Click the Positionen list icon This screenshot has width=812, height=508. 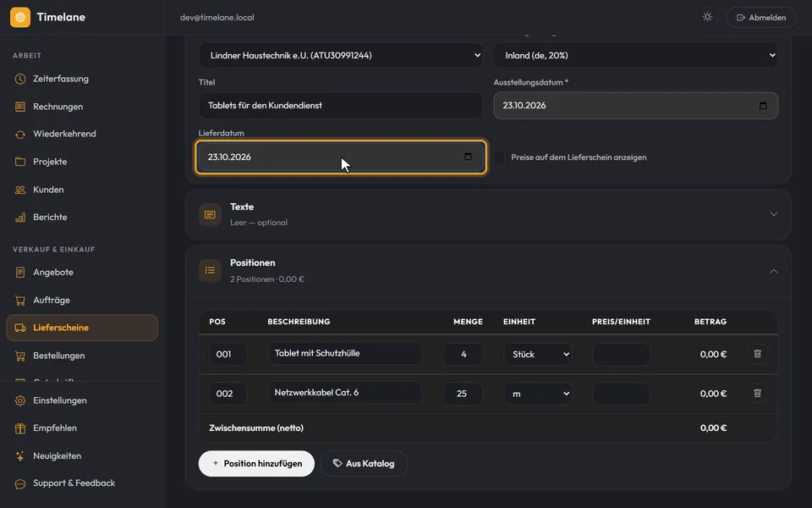[210, 270]
